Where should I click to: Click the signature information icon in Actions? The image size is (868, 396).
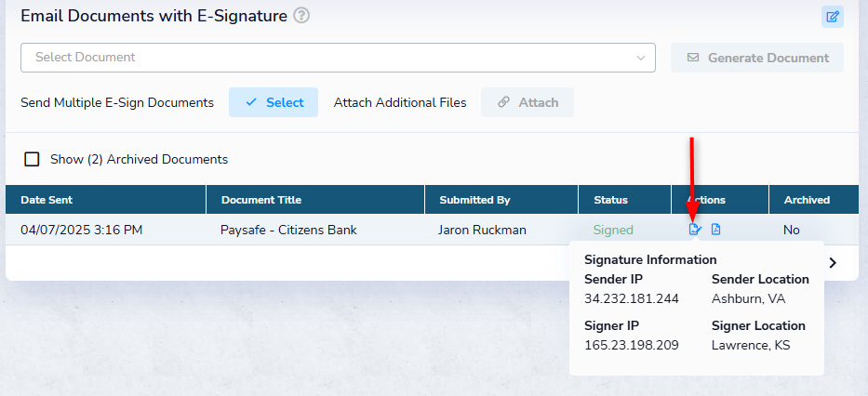pos(694,230)
